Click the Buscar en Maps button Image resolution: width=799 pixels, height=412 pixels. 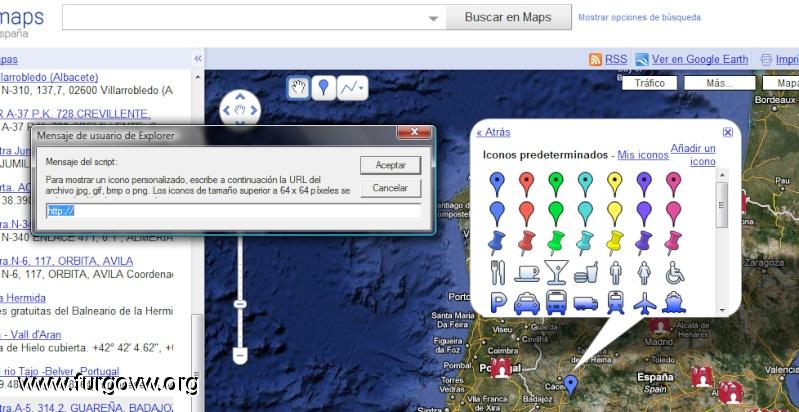pos(508,17)
